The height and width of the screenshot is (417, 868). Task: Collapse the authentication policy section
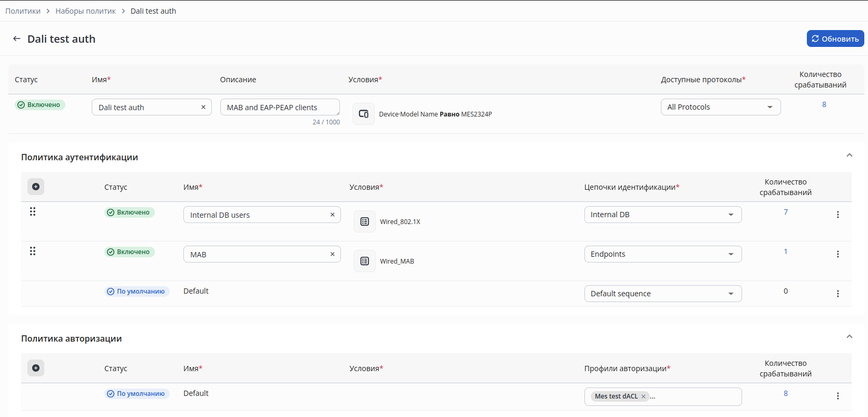tap(849, 155)
